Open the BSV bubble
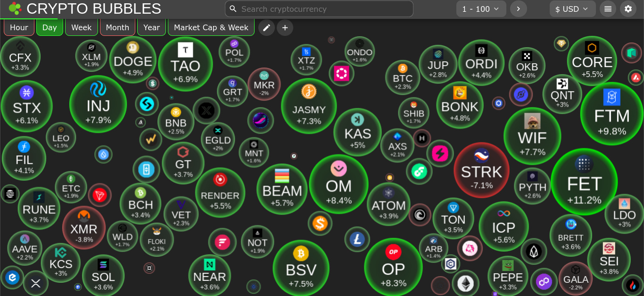This screenshot has width=644, height=296. click(x=301, y=268)
